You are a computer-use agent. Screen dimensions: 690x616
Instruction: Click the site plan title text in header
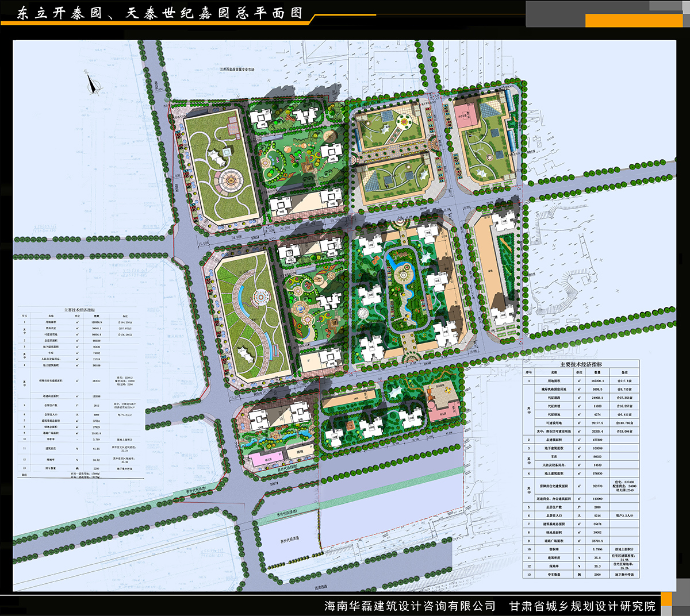159,13
